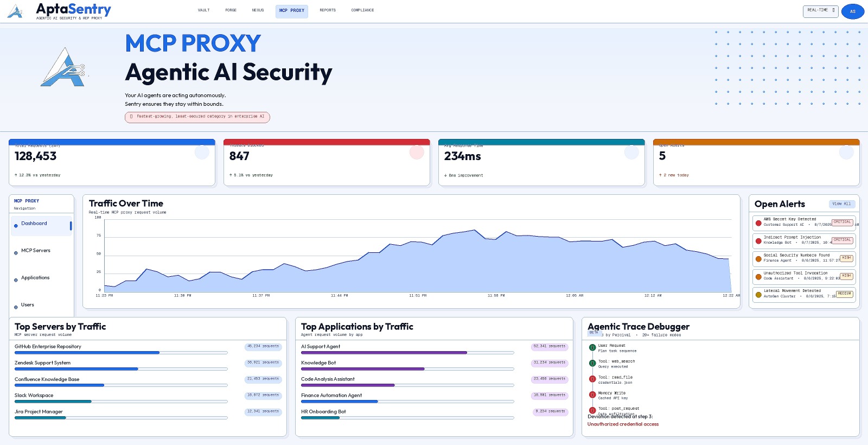Go to the REPORTS tab
Viewport: 868px width, 445px height.
328,10
